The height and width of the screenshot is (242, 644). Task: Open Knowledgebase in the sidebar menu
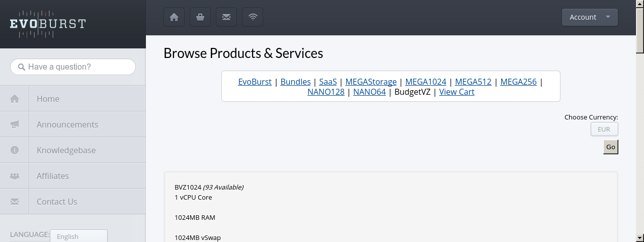(x=73, y=150)
